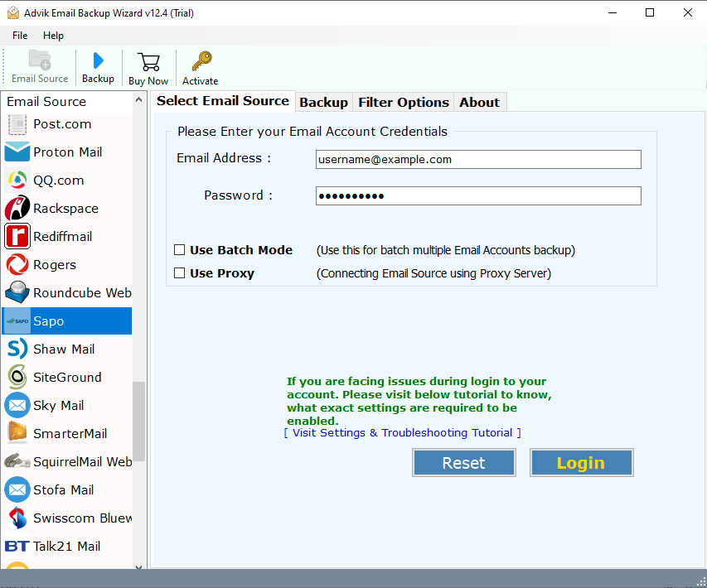Select the Swisscom Bluewin icon
Screen dimensions: 707x588
point(17,518)
